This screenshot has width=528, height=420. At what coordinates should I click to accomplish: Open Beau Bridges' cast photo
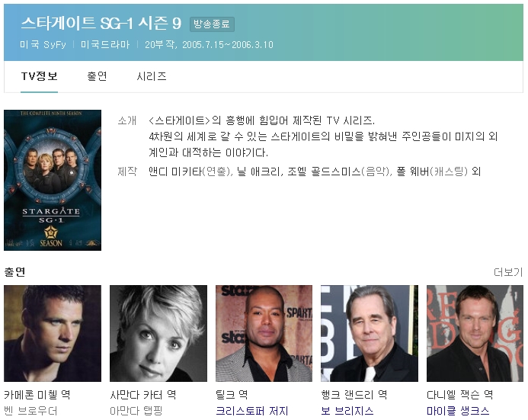(x=370, y=333)
